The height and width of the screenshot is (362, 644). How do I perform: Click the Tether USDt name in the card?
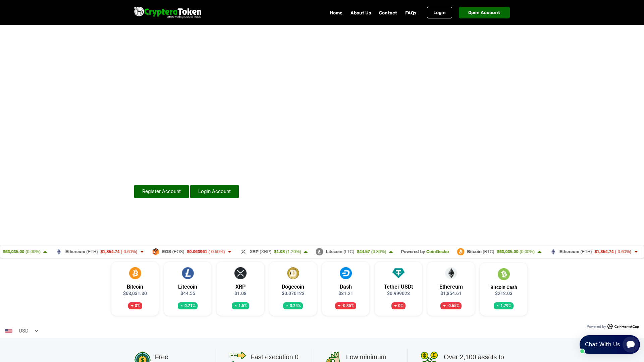coord(398,287)
